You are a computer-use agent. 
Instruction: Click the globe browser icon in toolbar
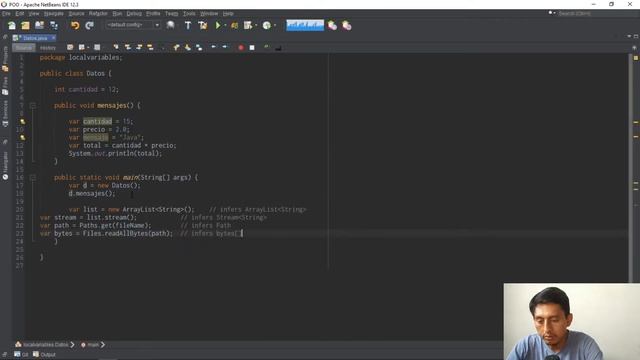[171, 25]
